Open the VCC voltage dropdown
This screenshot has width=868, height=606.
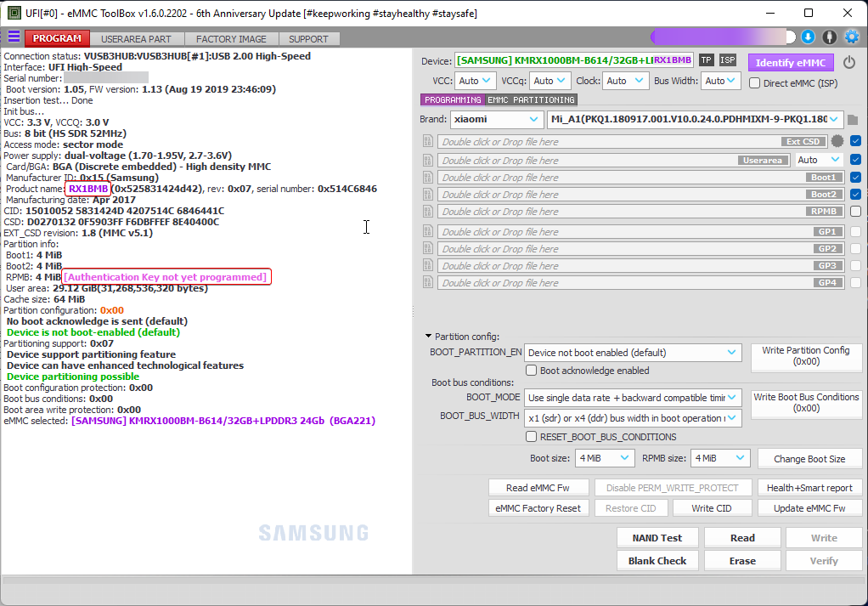(x=475, y=81)
